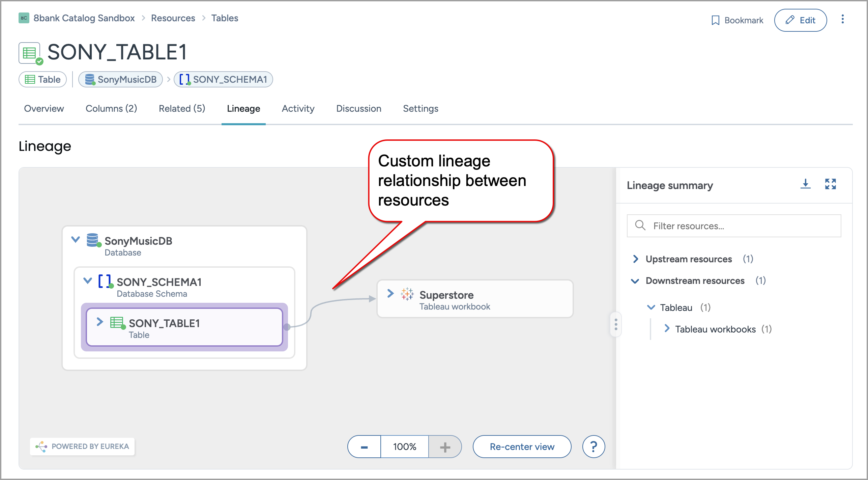Open the Settings tab
Screen dimensions: 868x480
(421, 108)
